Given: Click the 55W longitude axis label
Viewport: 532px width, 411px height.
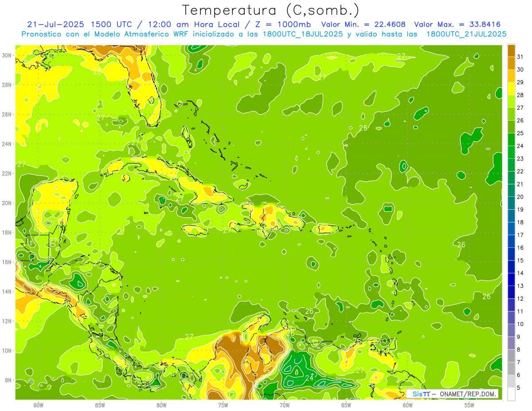Looking at the screenshot, I should point(469,405).
